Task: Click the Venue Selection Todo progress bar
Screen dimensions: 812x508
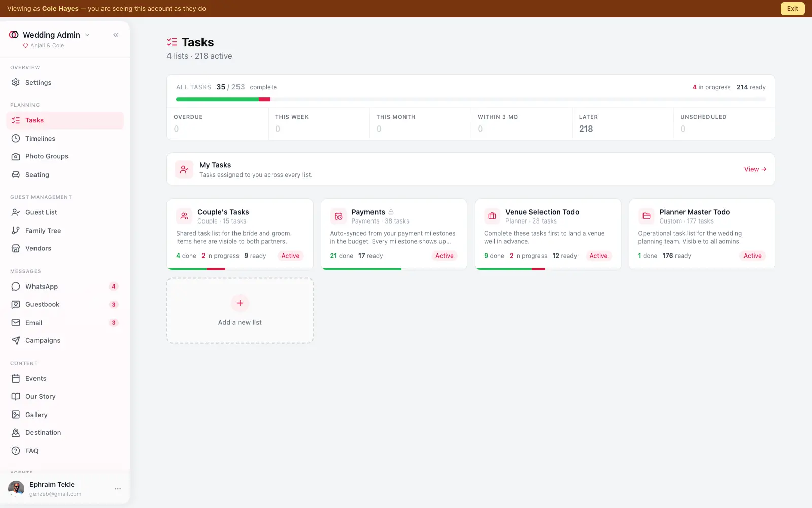Action: coord(548,269)
